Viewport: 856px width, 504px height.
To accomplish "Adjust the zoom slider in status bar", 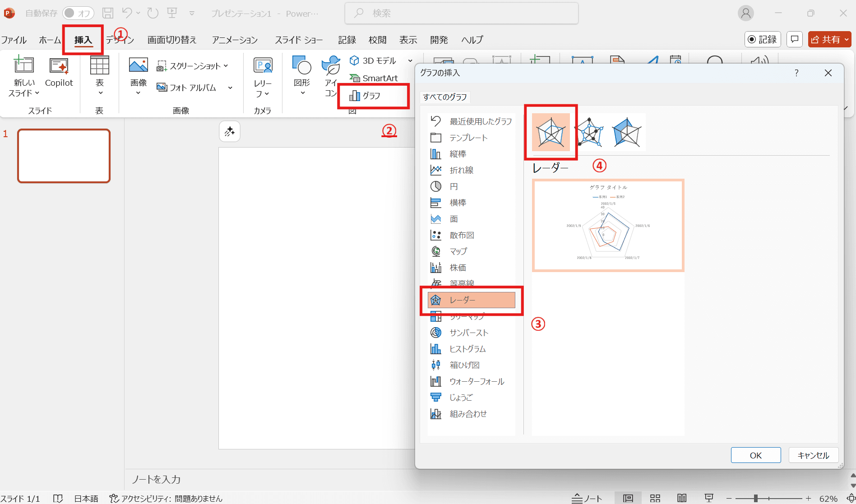I will pos(755,498).
